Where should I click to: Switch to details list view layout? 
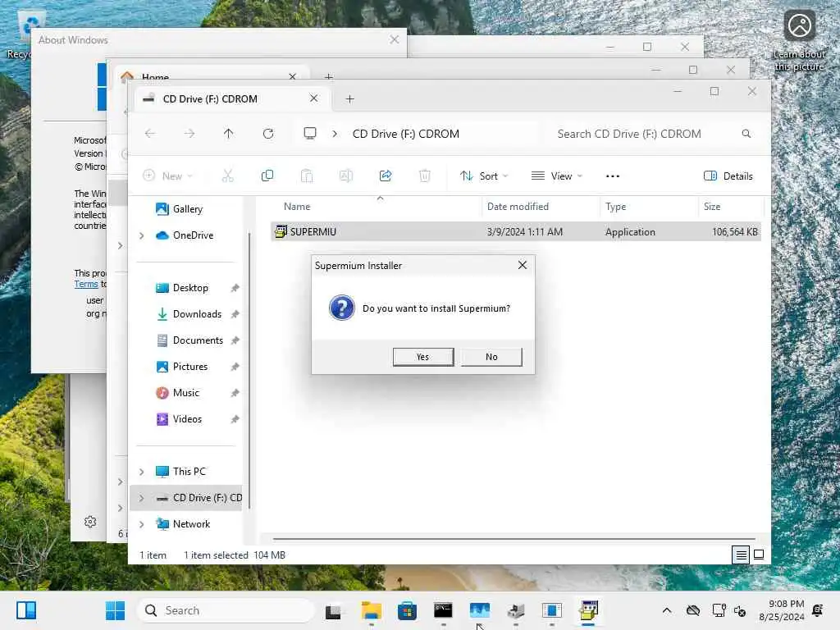741,555
